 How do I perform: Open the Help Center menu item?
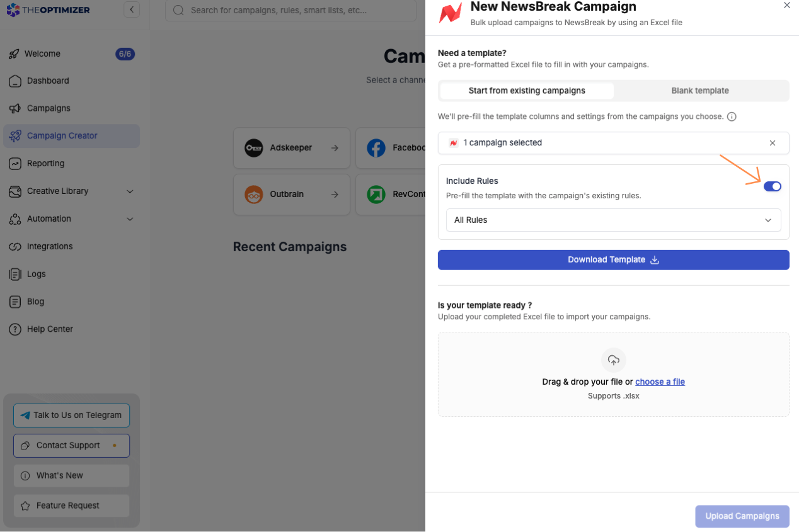click(x=71, y=329)
